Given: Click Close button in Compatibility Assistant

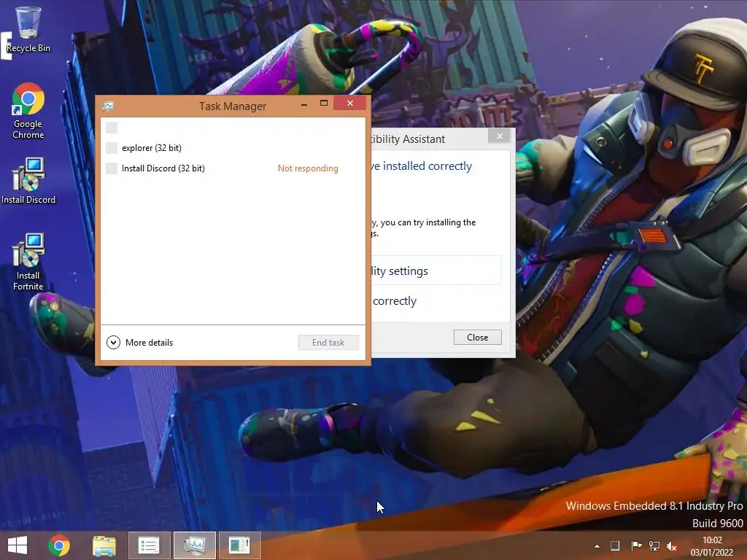Looking at the screenshot, I should [477, 337].
